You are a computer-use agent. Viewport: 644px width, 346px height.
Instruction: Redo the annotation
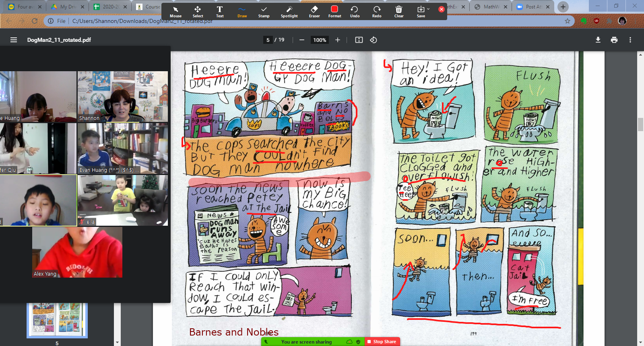377,12
